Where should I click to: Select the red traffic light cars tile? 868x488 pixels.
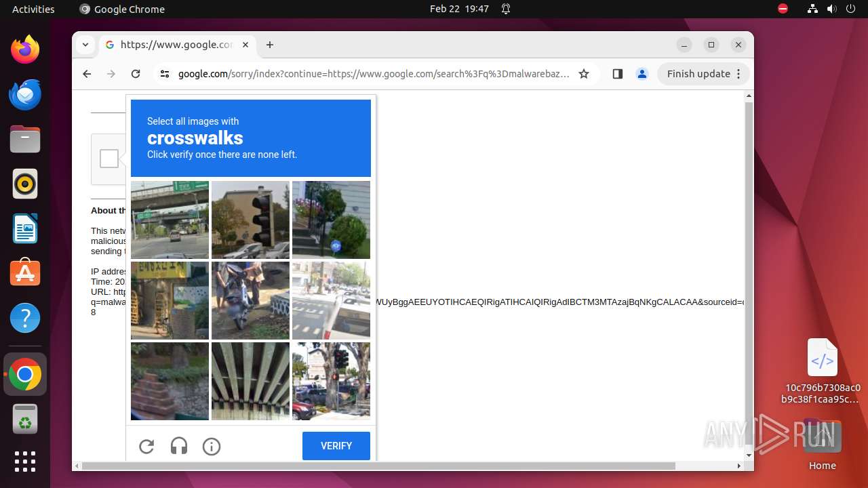[x=331, y=381]
